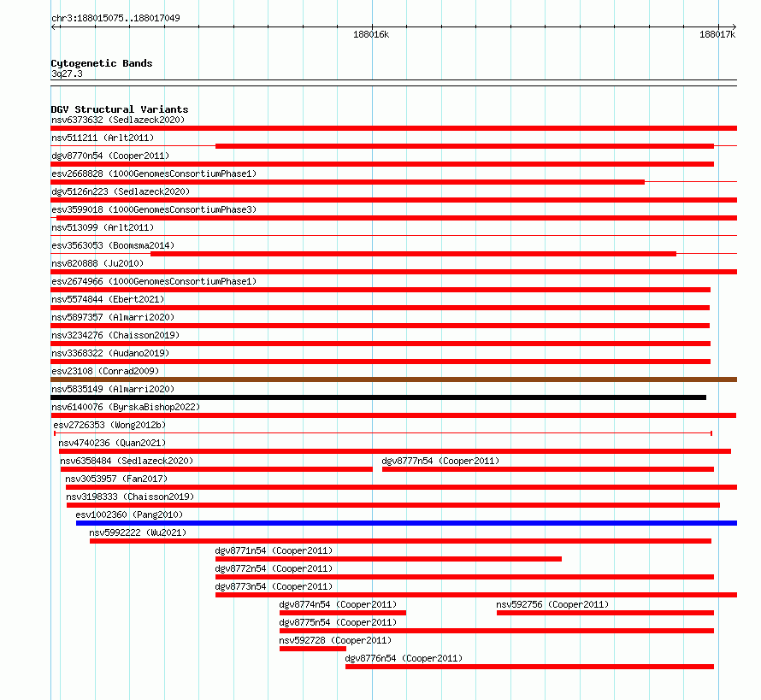Click the red nsv592756 variant bar
Image resolution: width=761 pixels, height=700 pixels.
pos(605,613)
